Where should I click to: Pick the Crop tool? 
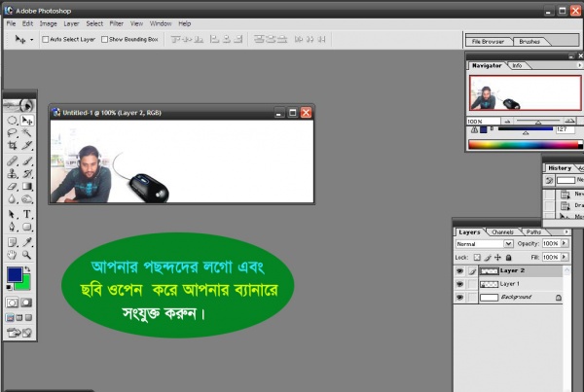(13, 145)
